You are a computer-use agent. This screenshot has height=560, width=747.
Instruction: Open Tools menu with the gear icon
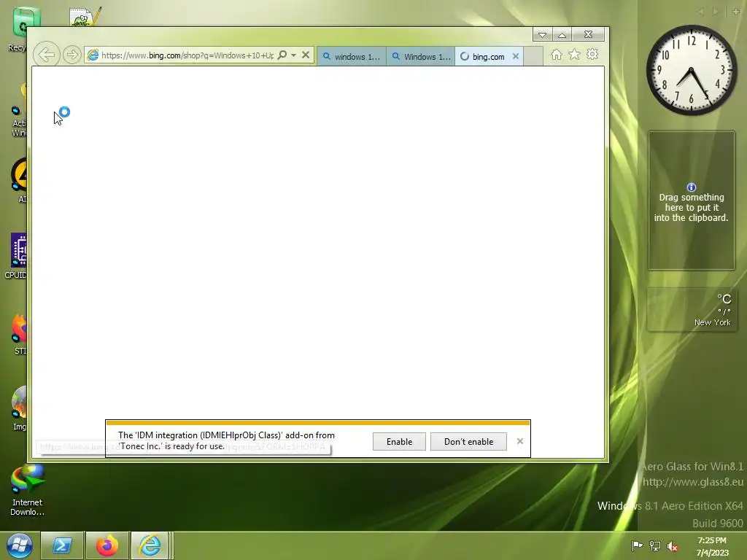592,54
